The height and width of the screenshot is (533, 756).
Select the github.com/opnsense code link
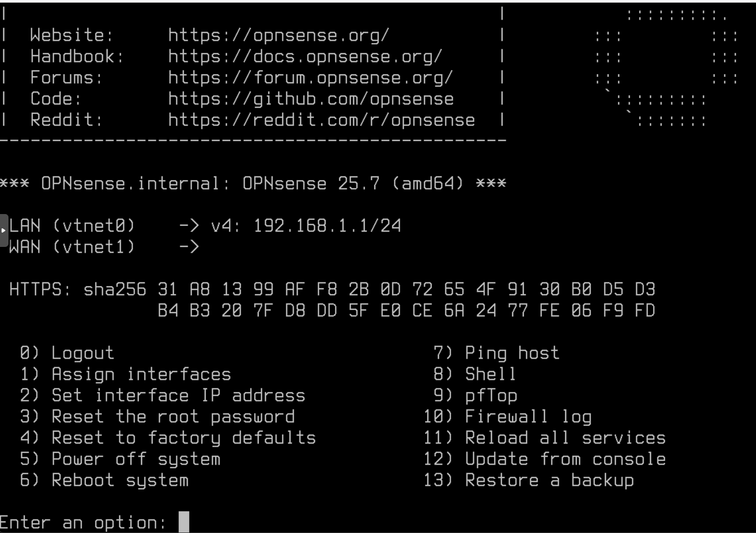click(311, 99)
